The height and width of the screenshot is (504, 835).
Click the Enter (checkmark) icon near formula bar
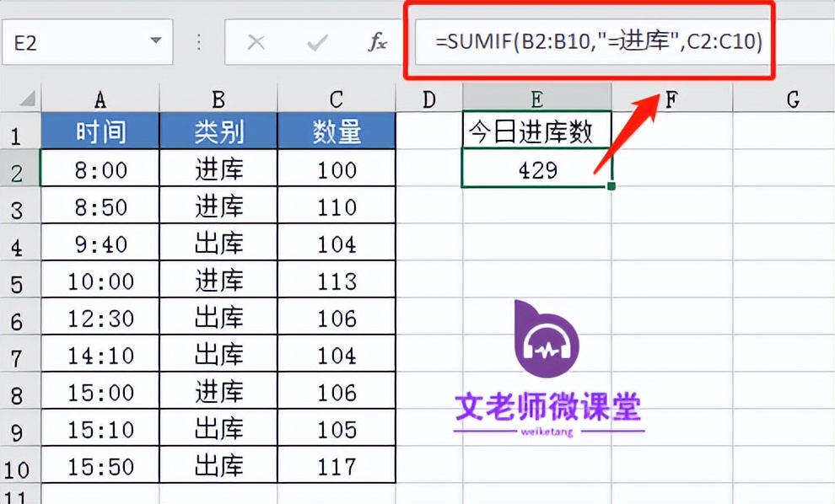(x=316, y=40)
